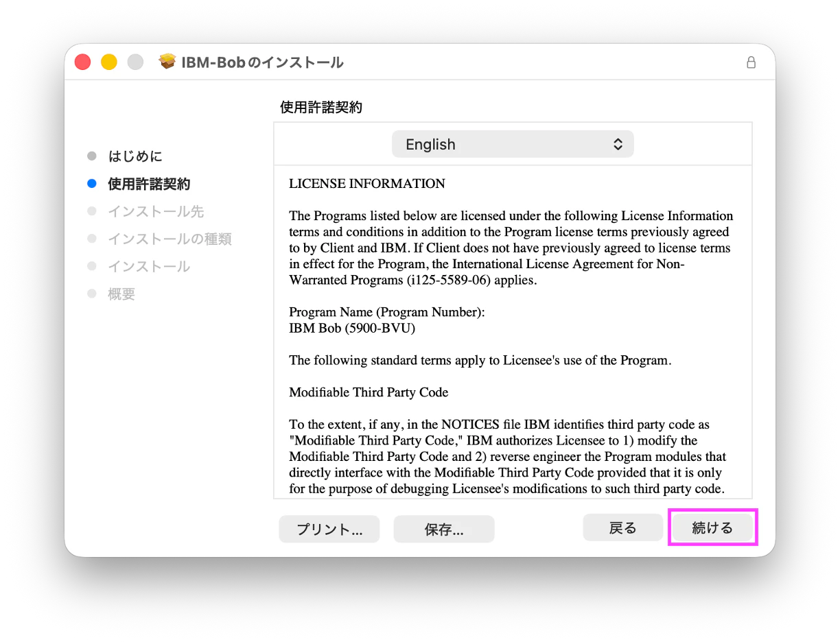The height and width of the screenshot is (642, 840).
Task: Select the 使用許諾契約 step in sidebar
Action: (149, 184)
